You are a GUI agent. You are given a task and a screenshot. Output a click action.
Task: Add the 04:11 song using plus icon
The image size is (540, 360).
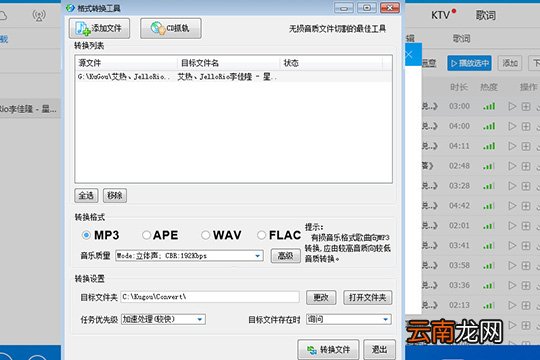point(526,146)
